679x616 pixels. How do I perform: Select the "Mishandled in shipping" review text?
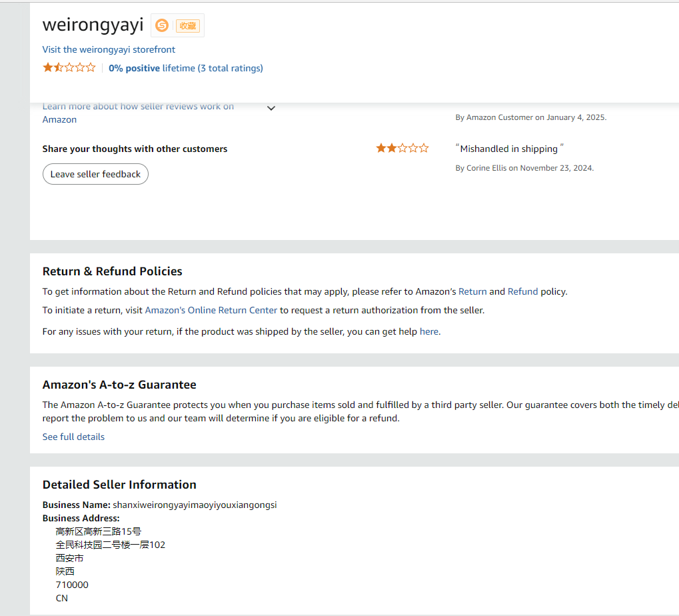509,149
